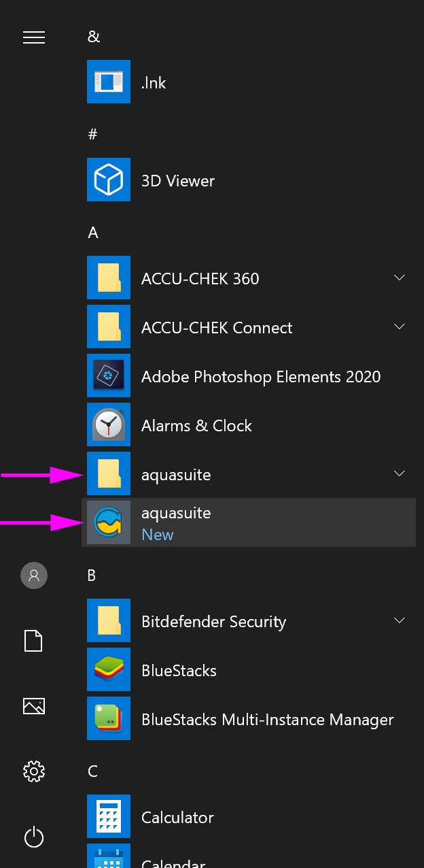
Task: Open the user account avatar
Action: pos(34,575)
